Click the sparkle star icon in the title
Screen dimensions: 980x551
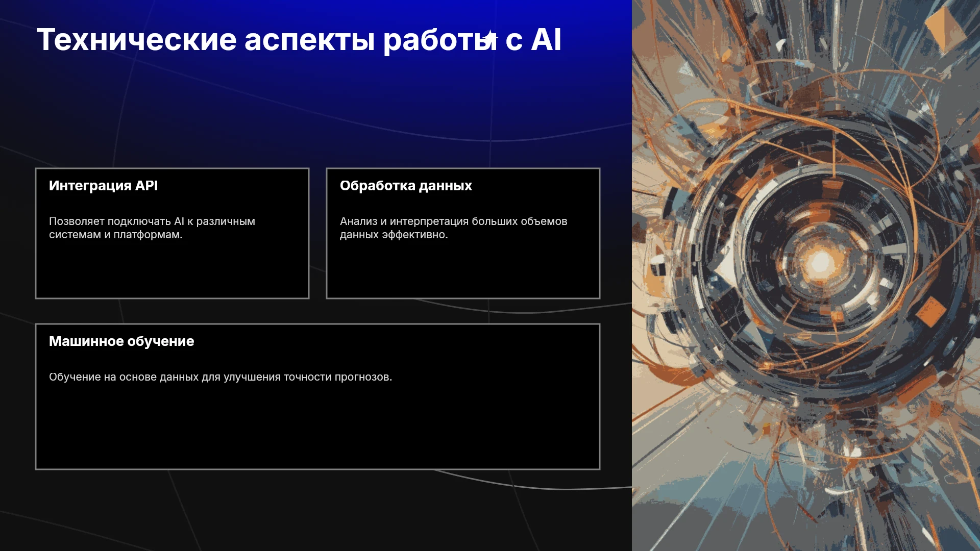point(489,37)
